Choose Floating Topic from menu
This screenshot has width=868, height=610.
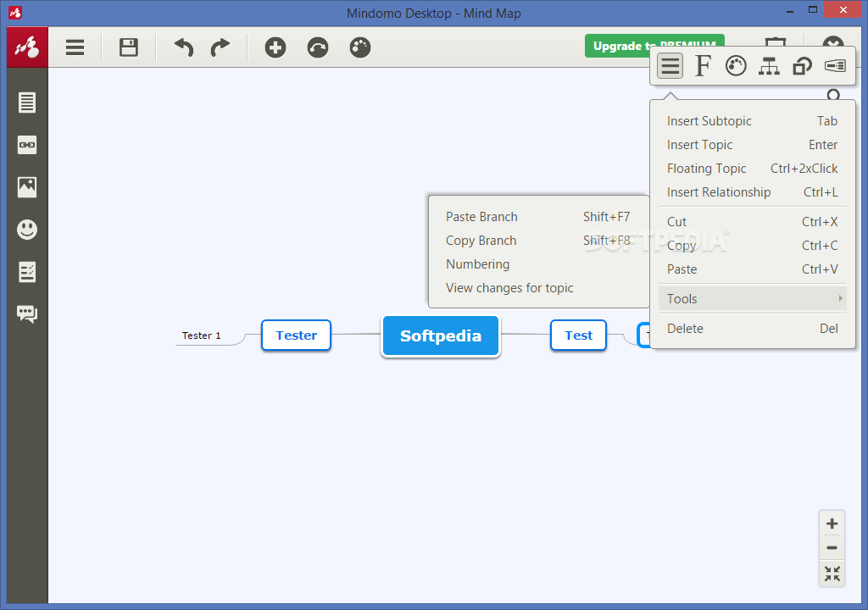pyautogui.click(x=753, y=169)
